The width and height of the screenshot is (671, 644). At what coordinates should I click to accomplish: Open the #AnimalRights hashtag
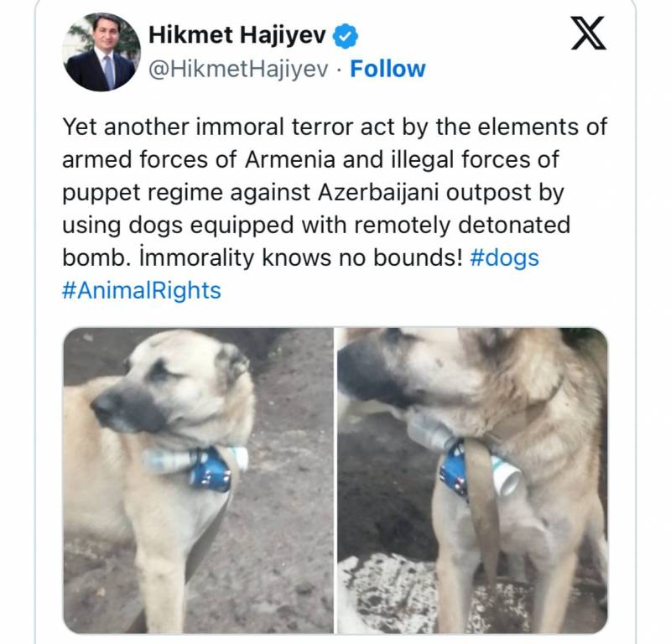pos(141,290)
